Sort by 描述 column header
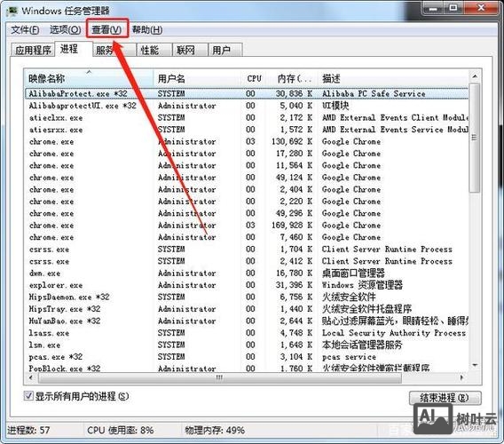Screen dimensions: 504x444 click(x=393, y=78)
